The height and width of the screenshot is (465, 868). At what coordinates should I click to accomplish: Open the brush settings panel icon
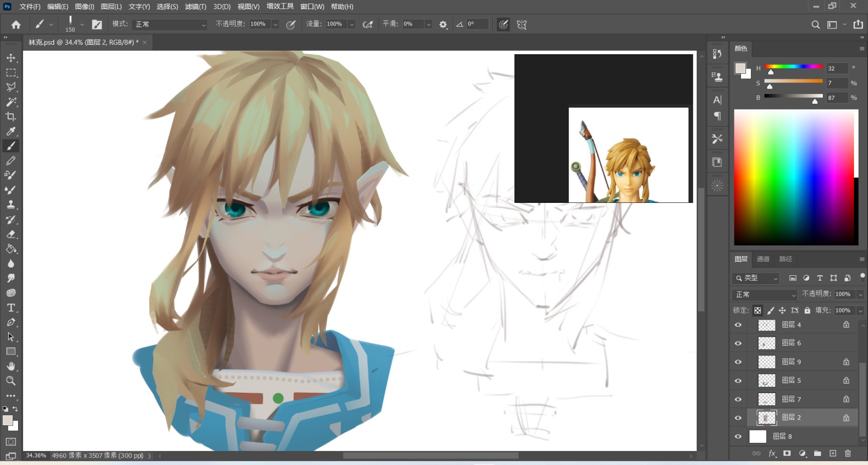[x=97, y=25]
